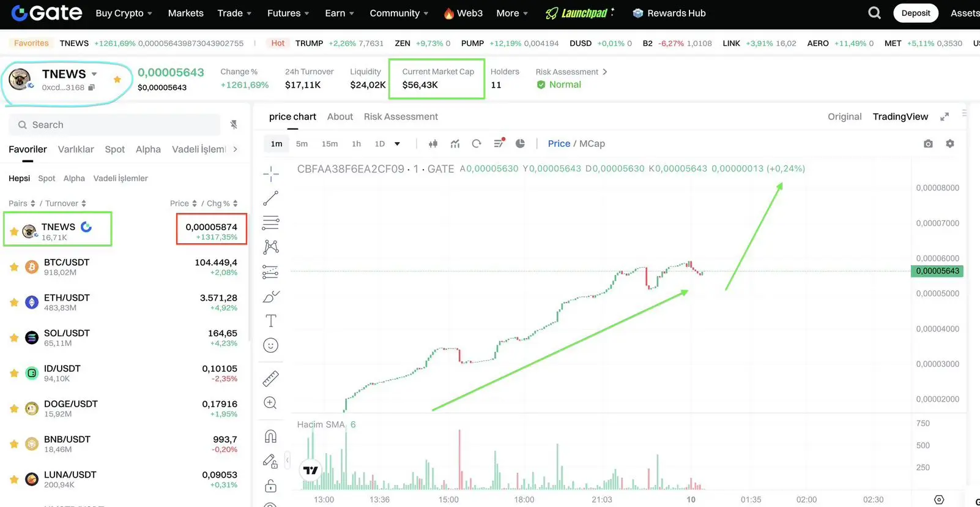This screenshot has width=980, height=507.
Task: Open chart settings gear icon
Action: (950, 143)
